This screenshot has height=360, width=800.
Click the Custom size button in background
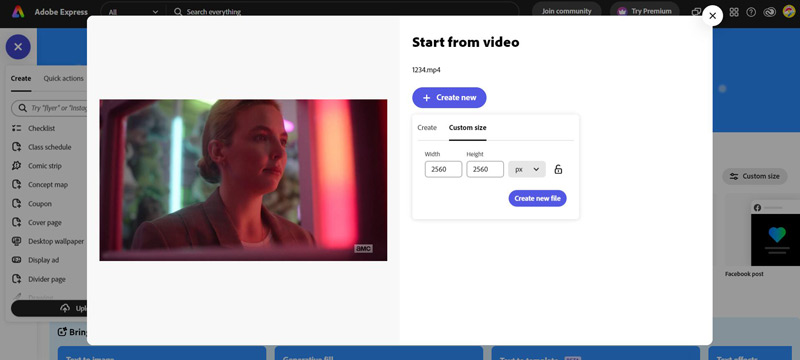(755, 176)
